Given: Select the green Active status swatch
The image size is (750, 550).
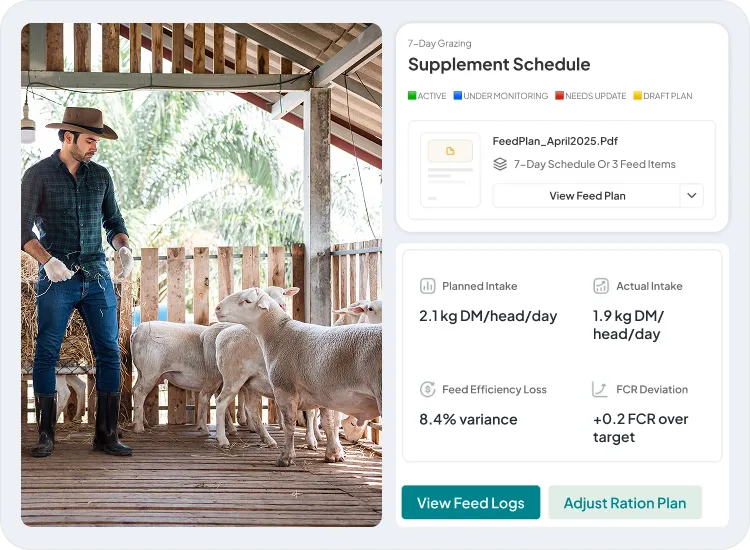Looking at the screenshot, I should [412, 96].
